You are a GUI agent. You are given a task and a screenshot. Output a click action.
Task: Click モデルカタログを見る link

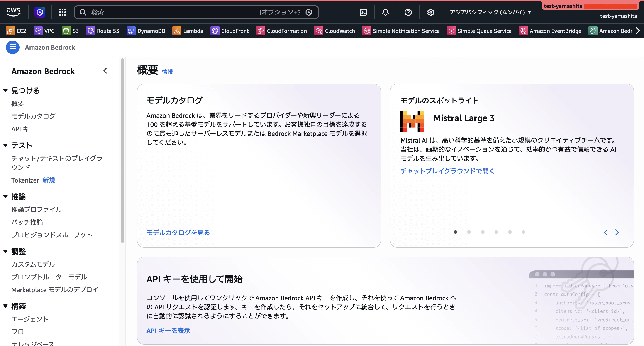pyautogui.click(x=178, y=233)
